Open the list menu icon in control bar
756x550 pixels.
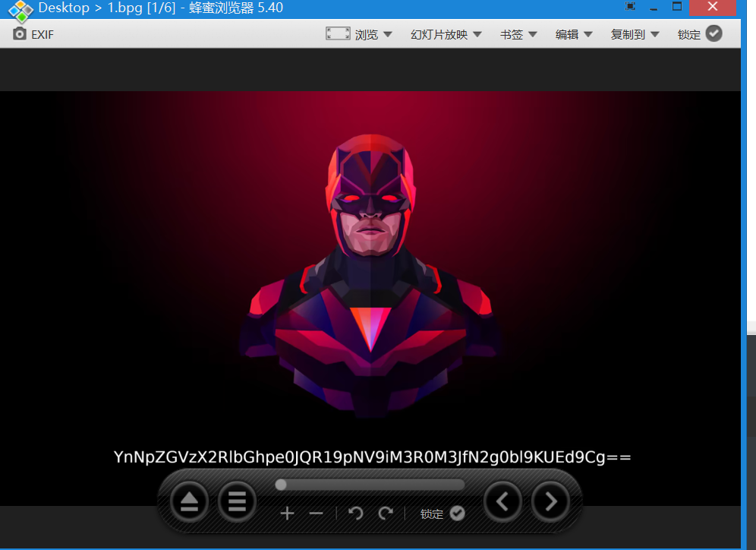(237, 502)
